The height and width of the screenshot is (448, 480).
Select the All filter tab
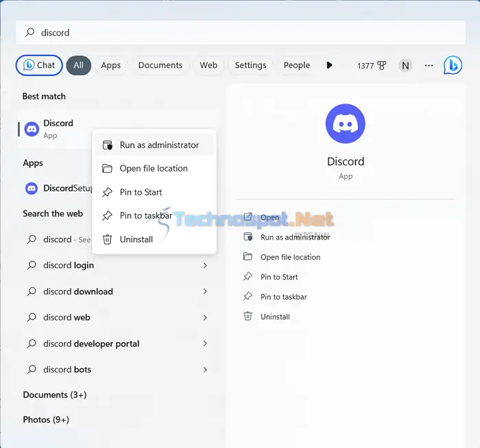click(x=79, y=65)
